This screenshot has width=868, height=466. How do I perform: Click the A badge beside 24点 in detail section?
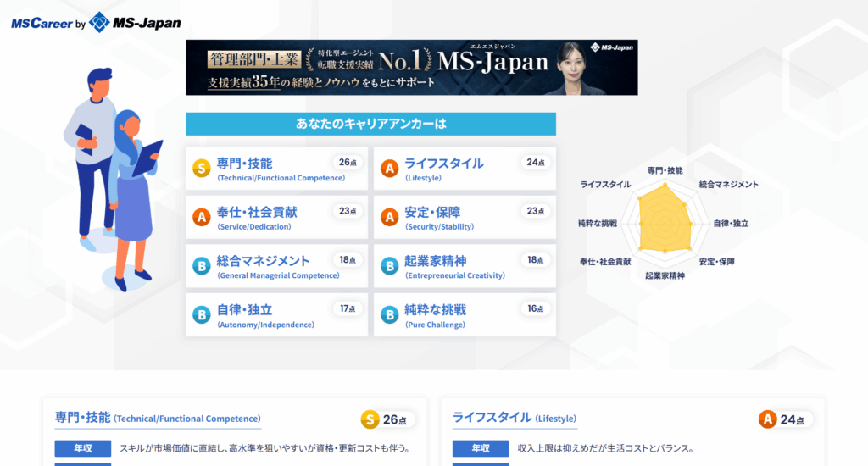pos(767,419)
